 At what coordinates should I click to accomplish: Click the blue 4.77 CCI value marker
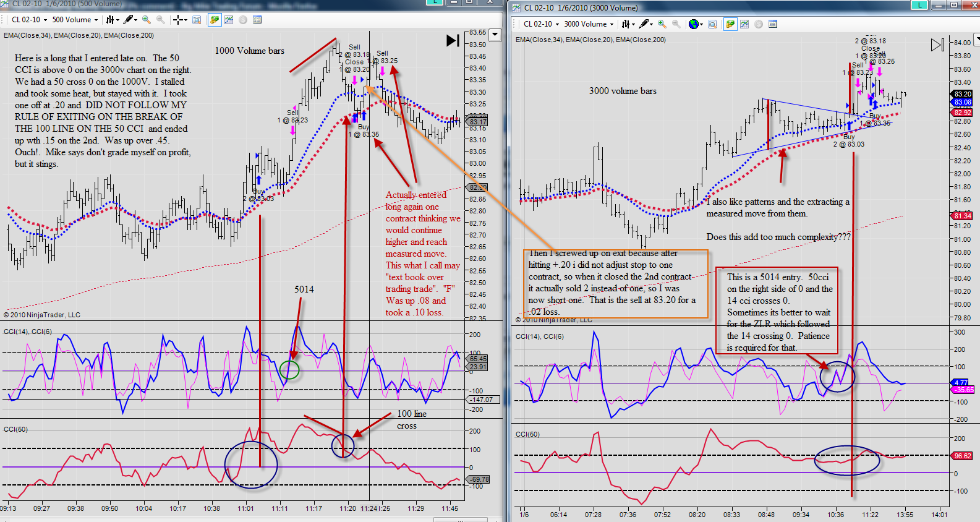960,383
